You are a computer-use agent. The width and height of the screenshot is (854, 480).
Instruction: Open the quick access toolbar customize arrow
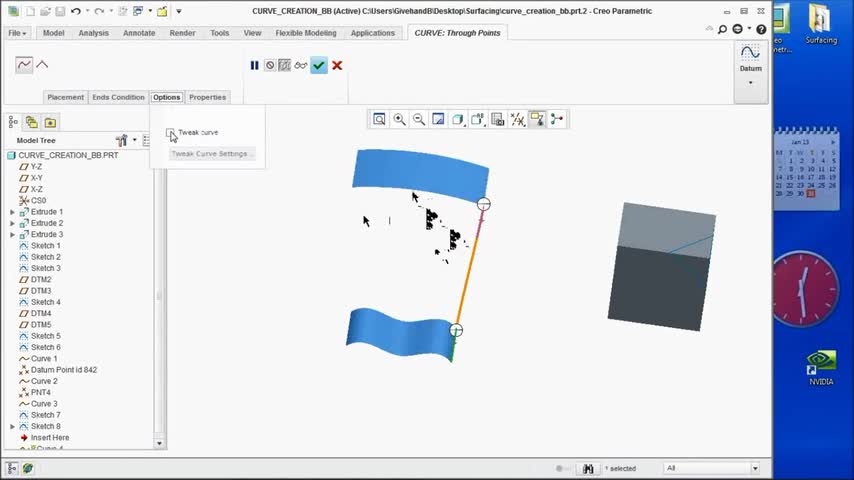pos(179,11)
